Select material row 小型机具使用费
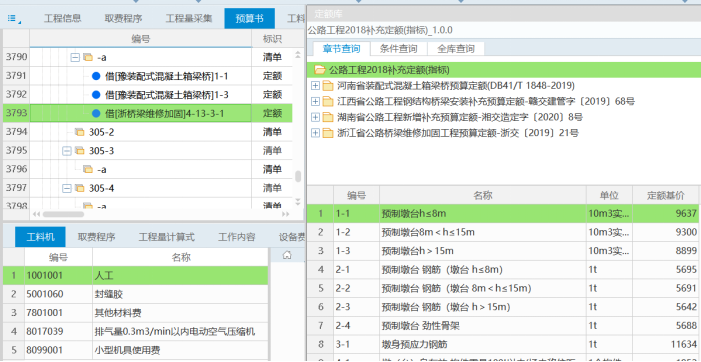The height and width of the screenshot is (362, 701). coord(136,350)
